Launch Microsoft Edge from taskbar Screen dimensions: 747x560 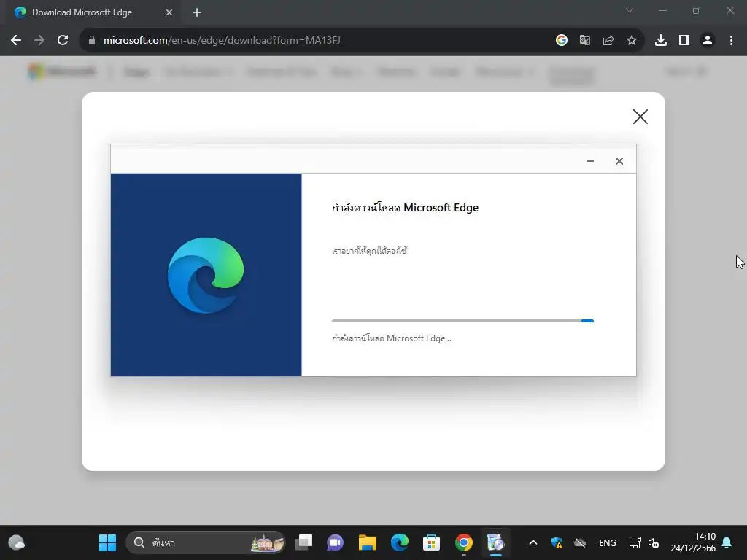pos(400,542)
